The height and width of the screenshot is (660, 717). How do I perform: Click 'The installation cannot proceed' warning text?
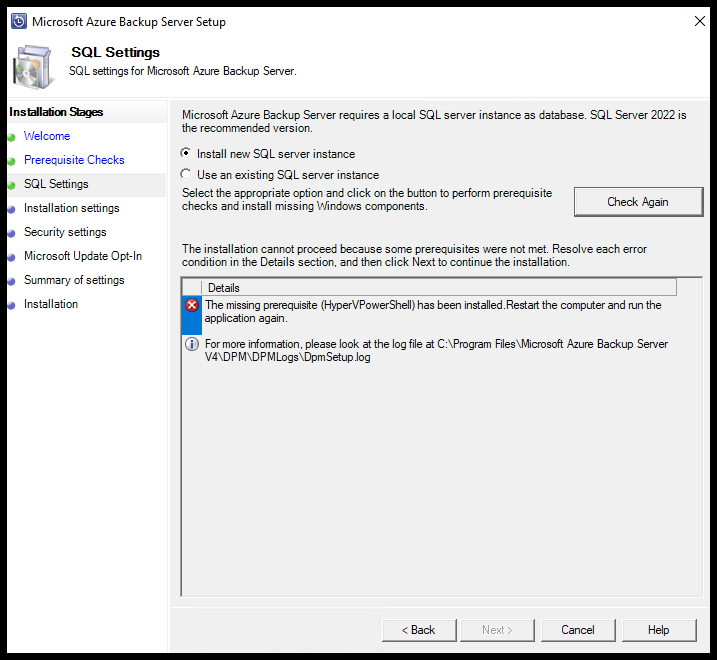click(x=414, y=255)
